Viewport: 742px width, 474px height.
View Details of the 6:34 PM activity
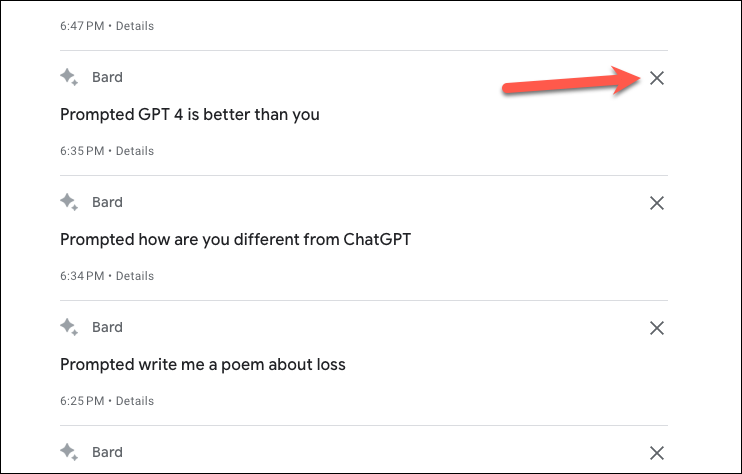(x=135, y=276)
